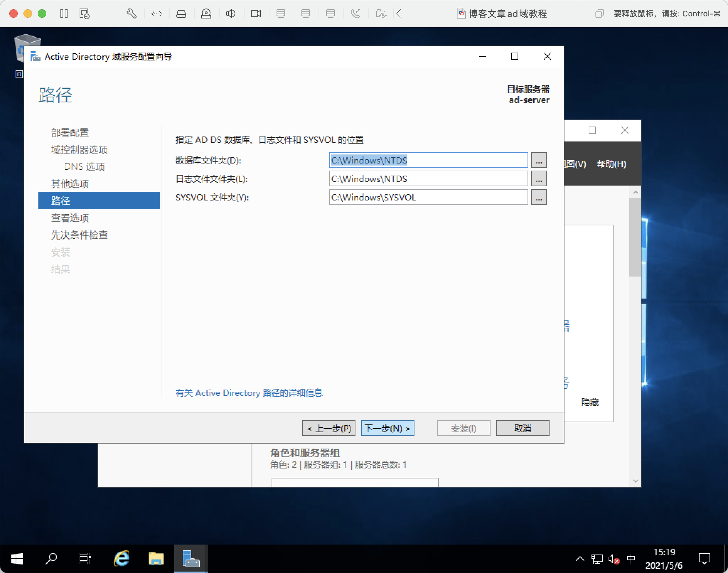Click the VM snapshot icon

(84, 14)
